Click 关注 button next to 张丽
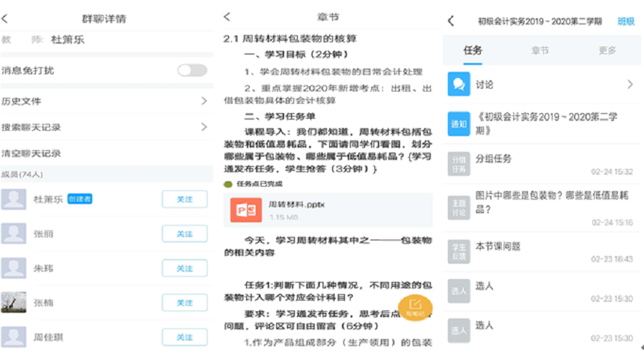The height and width of the screenshot is (362, 644). pos(185,234)
